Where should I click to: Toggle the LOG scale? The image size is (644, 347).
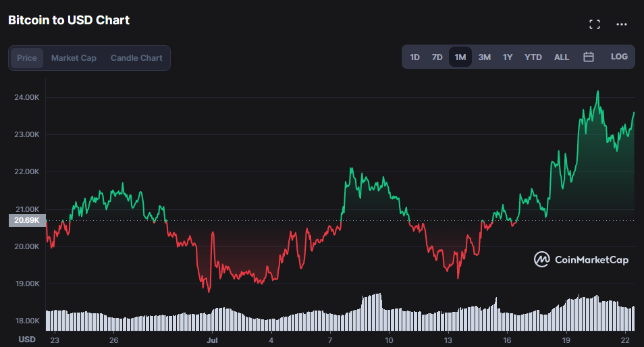(619, 57)
